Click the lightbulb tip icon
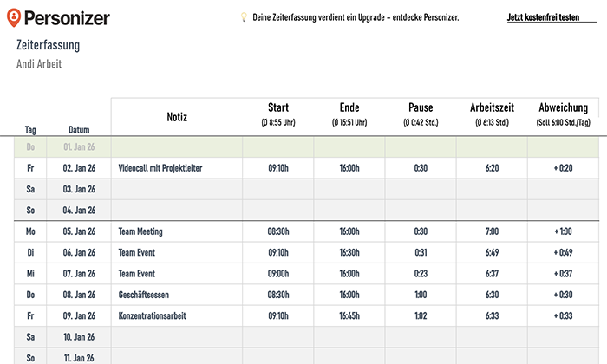Image resolution: width=607 pixels, height=364 pixels. point(244,17)
